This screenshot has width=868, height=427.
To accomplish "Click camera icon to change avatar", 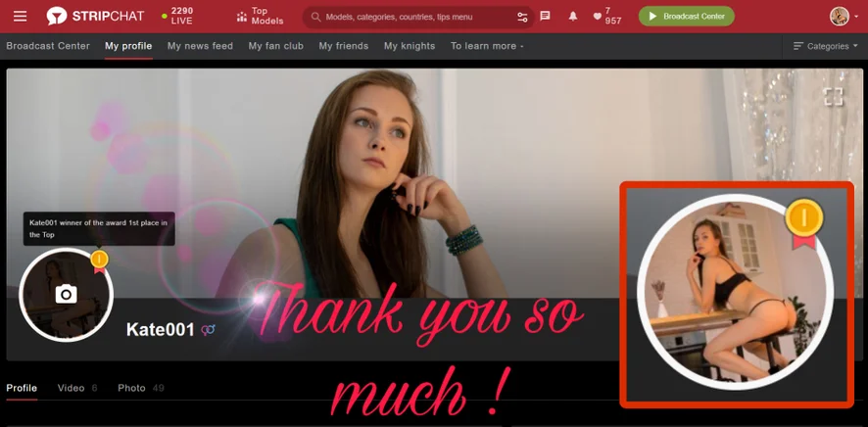I will tap(66, 294).
